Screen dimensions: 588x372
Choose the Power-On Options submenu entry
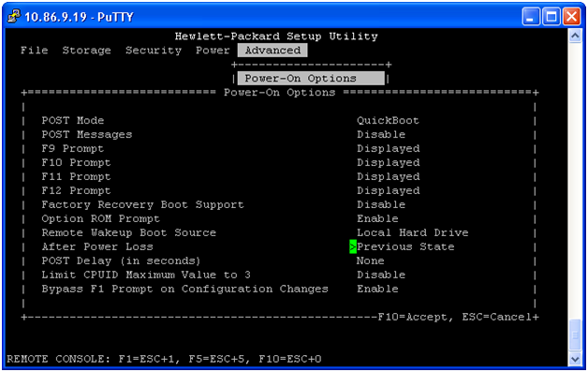pyautogui.click(x=311, y=78)
